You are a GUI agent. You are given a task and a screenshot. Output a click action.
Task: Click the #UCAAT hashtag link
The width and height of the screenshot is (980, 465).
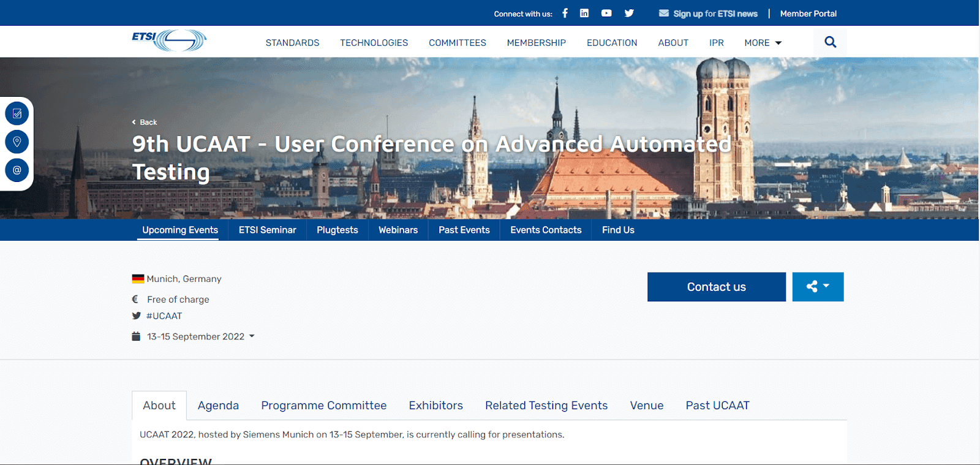164,316
